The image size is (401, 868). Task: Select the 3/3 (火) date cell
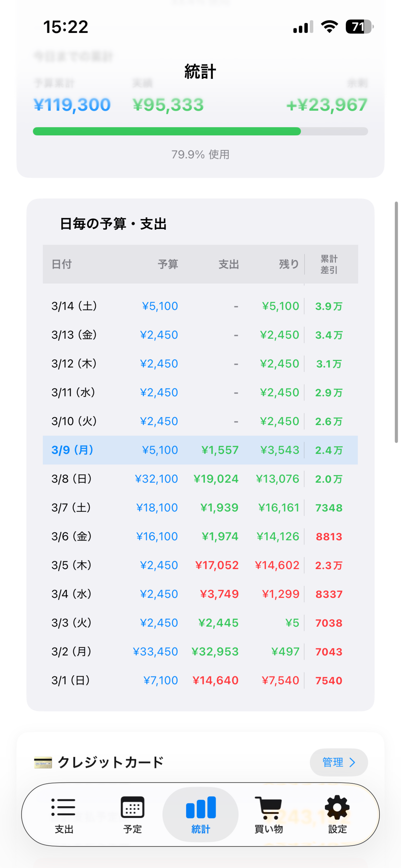(x=71, y=623)
